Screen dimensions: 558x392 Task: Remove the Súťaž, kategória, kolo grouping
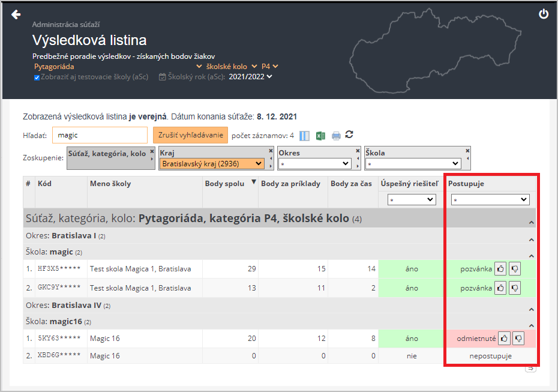tap(152, 151)
